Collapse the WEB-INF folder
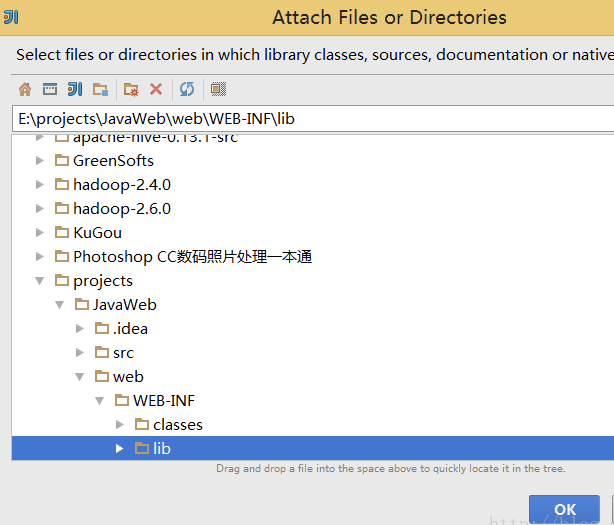 point(99,401)
